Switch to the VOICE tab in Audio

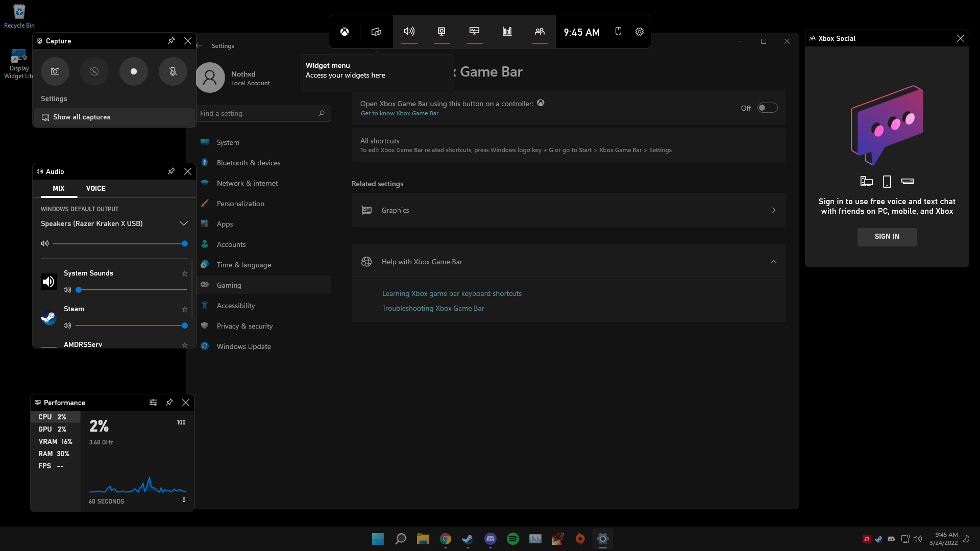[96, 188]
